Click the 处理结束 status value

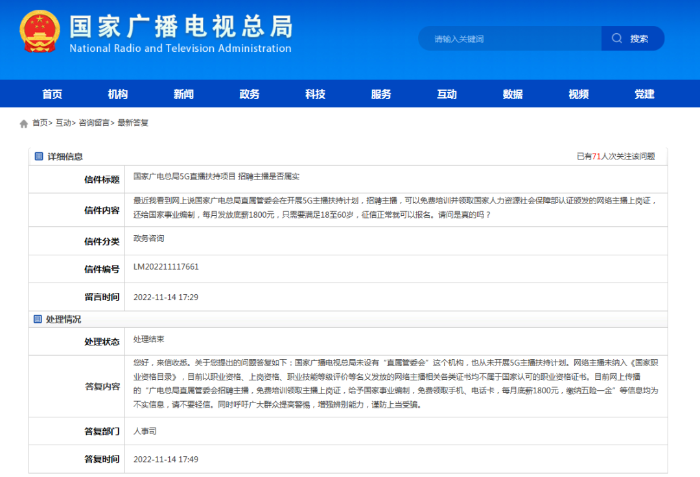coord(149,339)
